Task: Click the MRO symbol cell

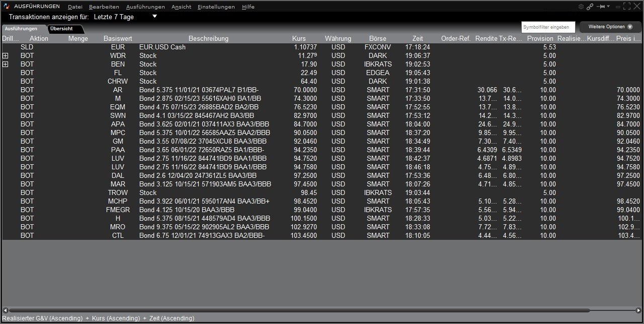Action: (x=118, y=227)
